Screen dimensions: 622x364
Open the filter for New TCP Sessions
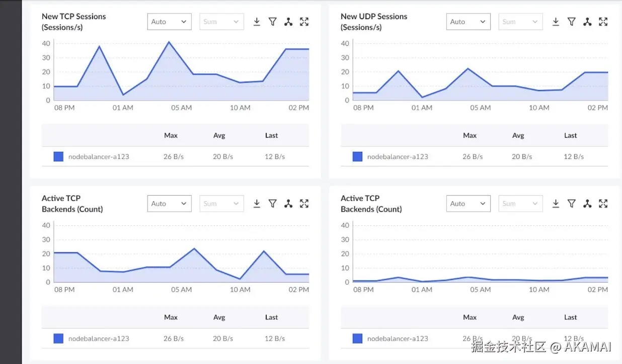tap(272, 22)
